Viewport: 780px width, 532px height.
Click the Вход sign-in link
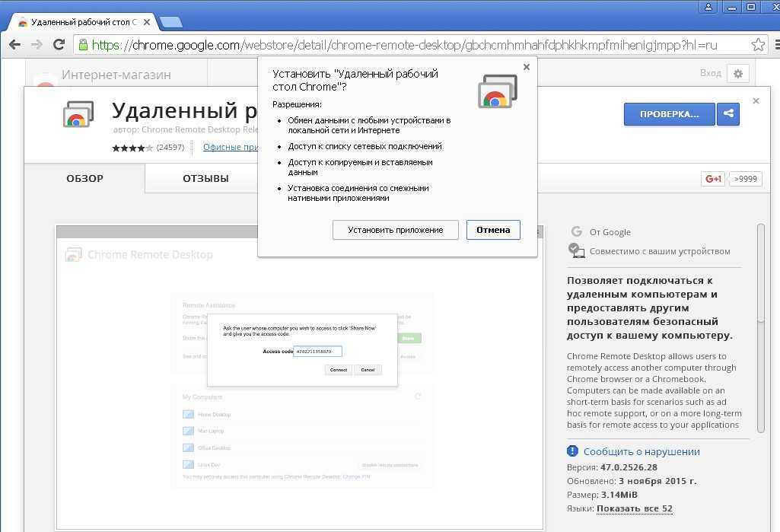710,73
